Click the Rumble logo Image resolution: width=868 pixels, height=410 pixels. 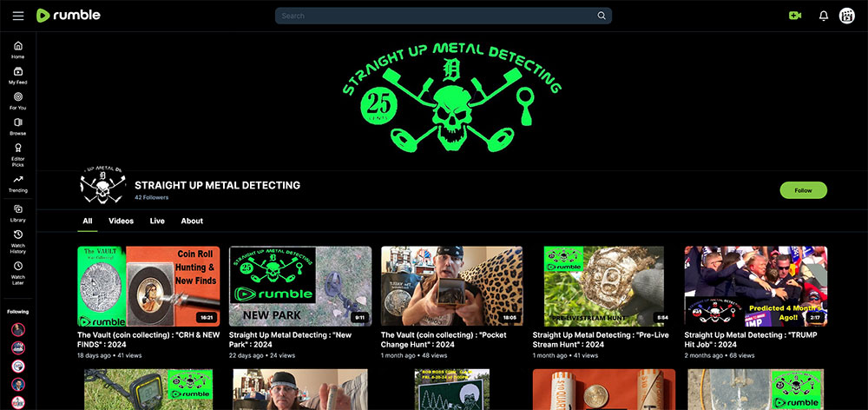pyautogui.click(x=68, y=16)
